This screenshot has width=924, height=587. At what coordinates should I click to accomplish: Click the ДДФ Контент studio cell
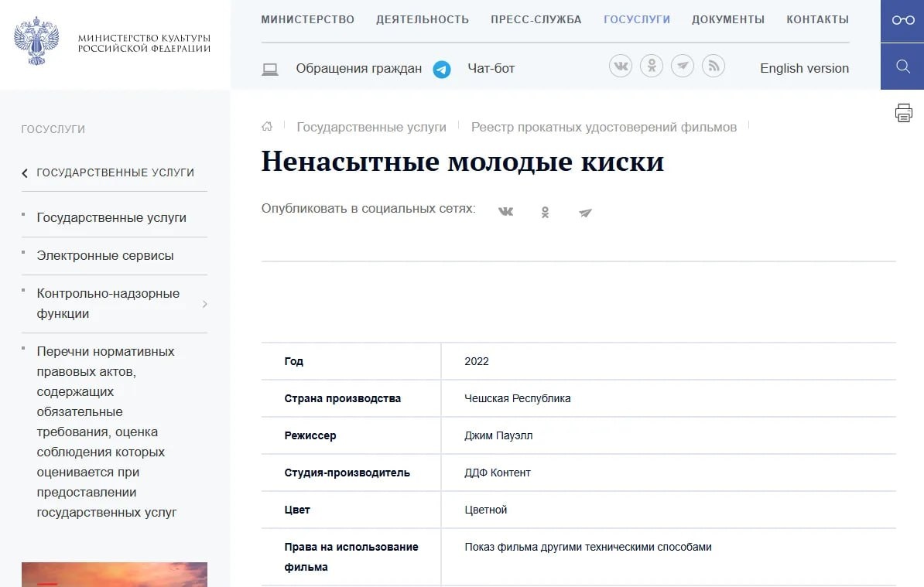click(x=498, y=473)
